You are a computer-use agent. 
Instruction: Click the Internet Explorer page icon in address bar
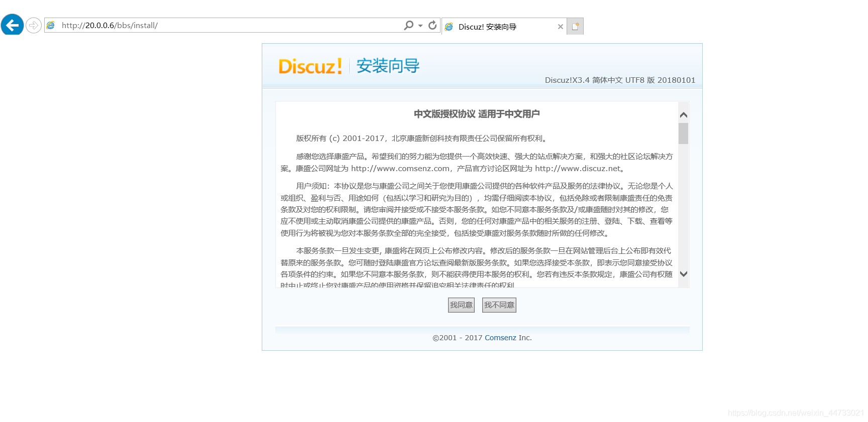click(x=51, y=25)
